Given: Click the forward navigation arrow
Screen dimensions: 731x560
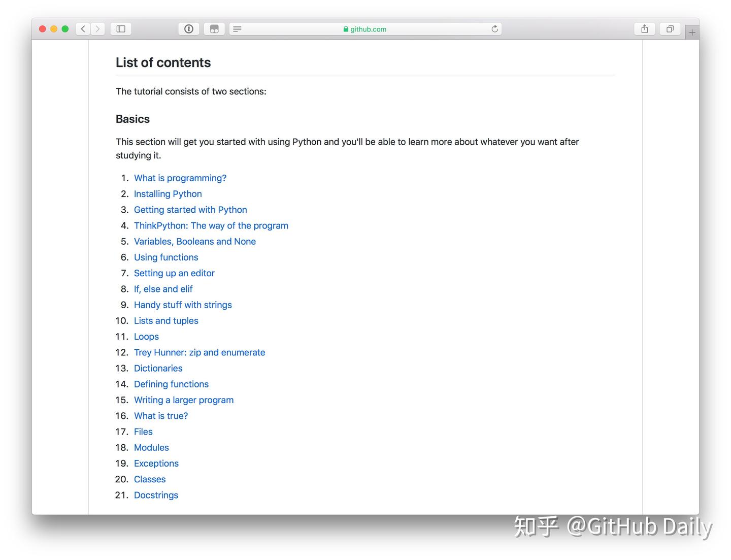Looking at the screenshot, I should 97,28.
